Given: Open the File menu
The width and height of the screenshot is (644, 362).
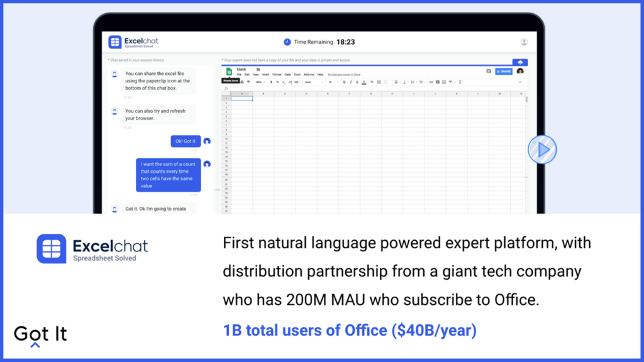Looking at the screenshot, I should pos(239,75).
